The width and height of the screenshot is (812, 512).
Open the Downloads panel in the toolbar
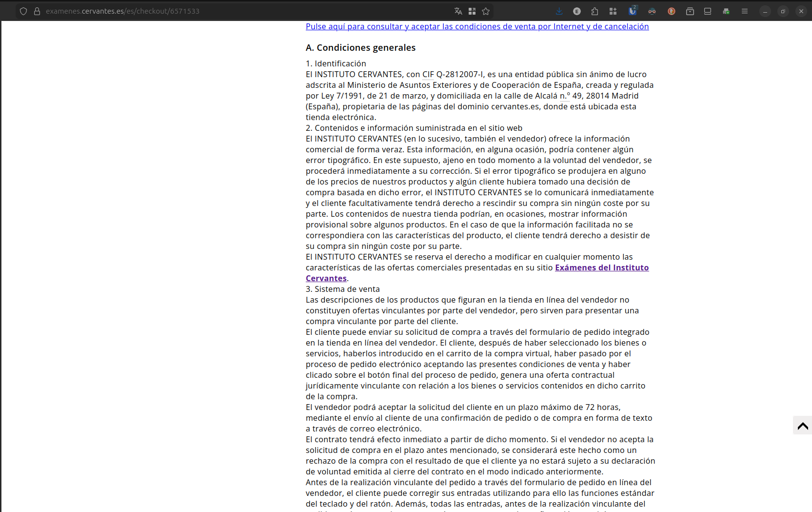[559, 11]
